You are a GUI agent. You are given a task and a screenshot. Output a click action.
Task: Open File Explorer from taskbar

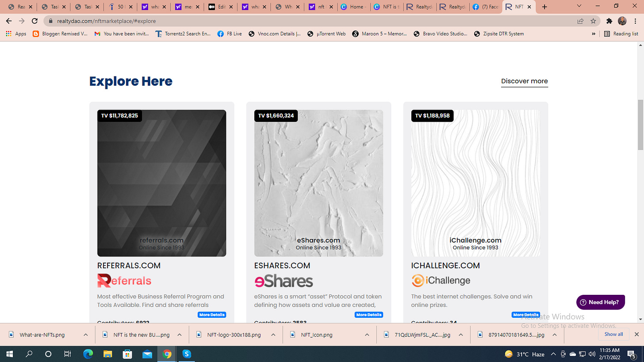(108, 354)
